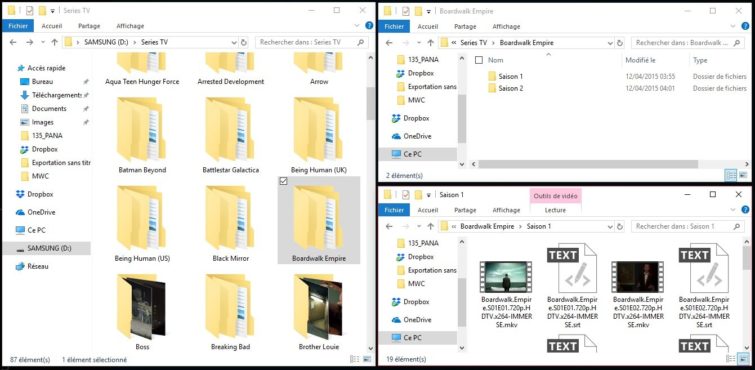This screenshot has width=755, height=370.
Task: Select MWC folder in Saison 1 sidebar
Action: (x=417, y=284)
